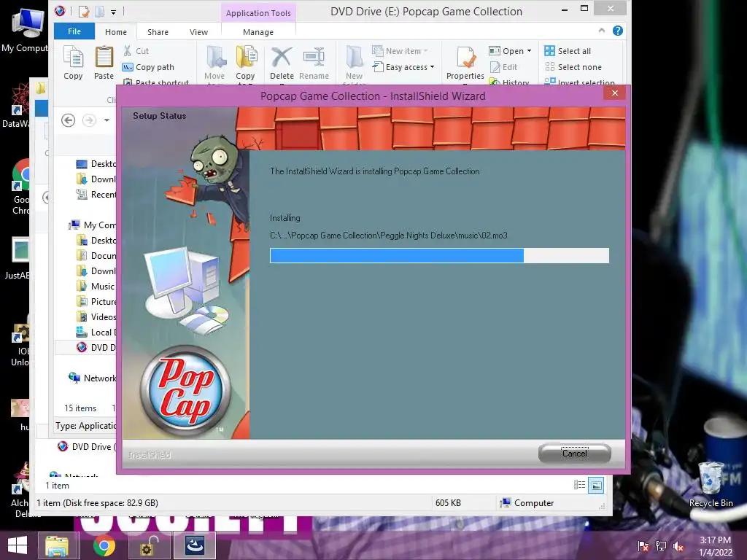Switch to details view icon in status bar
This screenshot has height=560, width=747.
coord(579,485)
